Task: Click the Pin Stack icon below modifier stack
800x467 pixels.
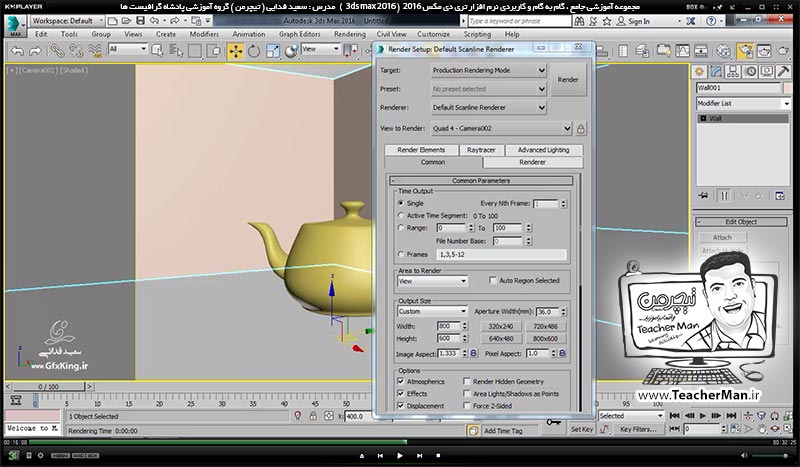Action: coord(704,195)
